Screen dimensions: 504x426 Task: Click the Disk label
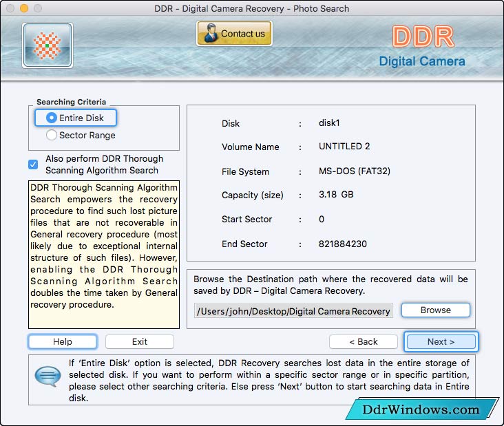pyautogui.click(x=231, y=123)
